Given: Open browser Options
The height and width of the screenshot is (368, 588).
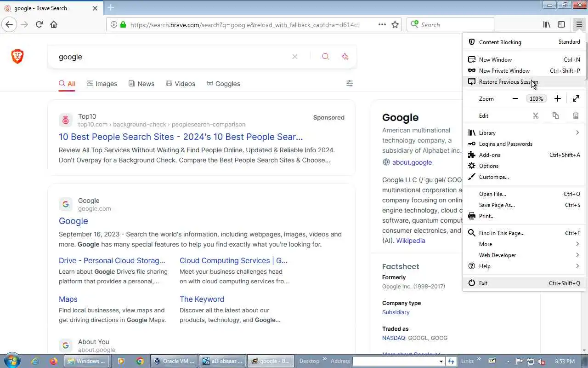Looking at the screenshot, I should coord(524,166).
